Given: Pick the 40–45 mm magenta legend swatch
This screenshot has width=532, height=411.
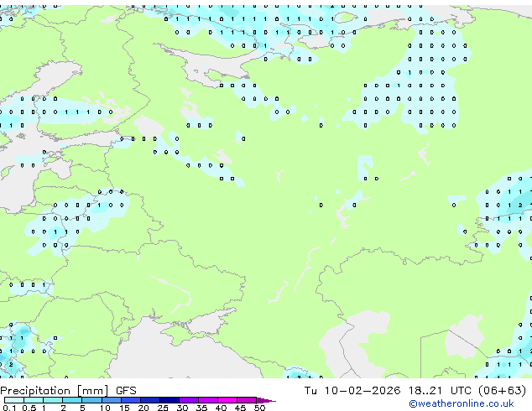Looking at the screenshot, I should 227,400.
